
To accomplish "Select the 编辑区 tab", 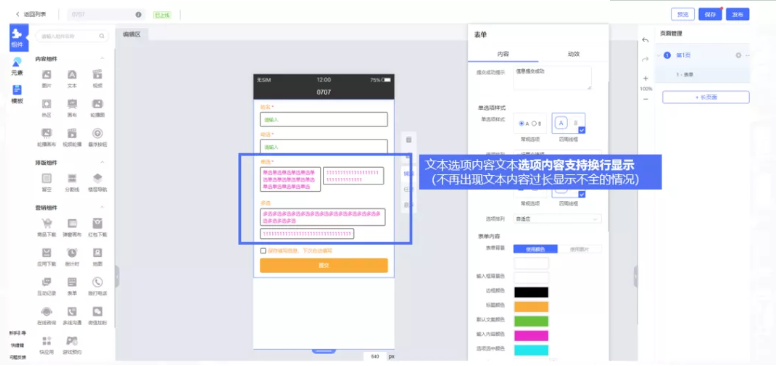I will coord(132,34).
